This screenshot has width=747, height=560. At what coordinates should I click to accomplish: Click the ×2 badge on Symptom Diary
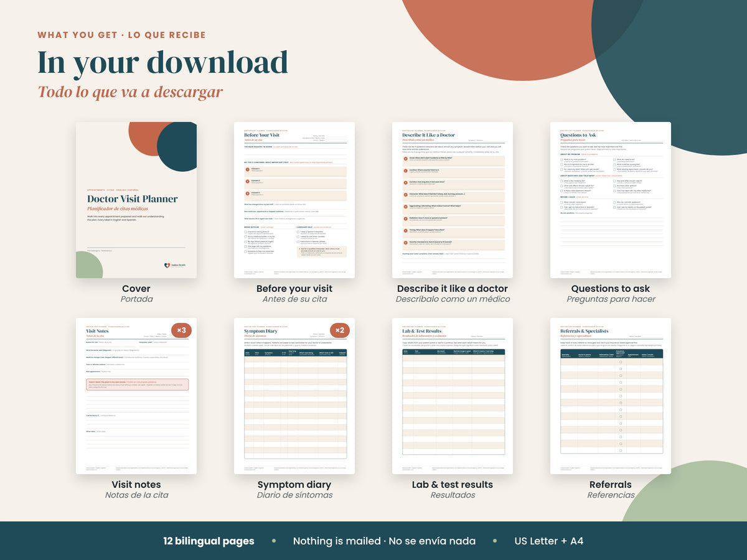(339, 330)
